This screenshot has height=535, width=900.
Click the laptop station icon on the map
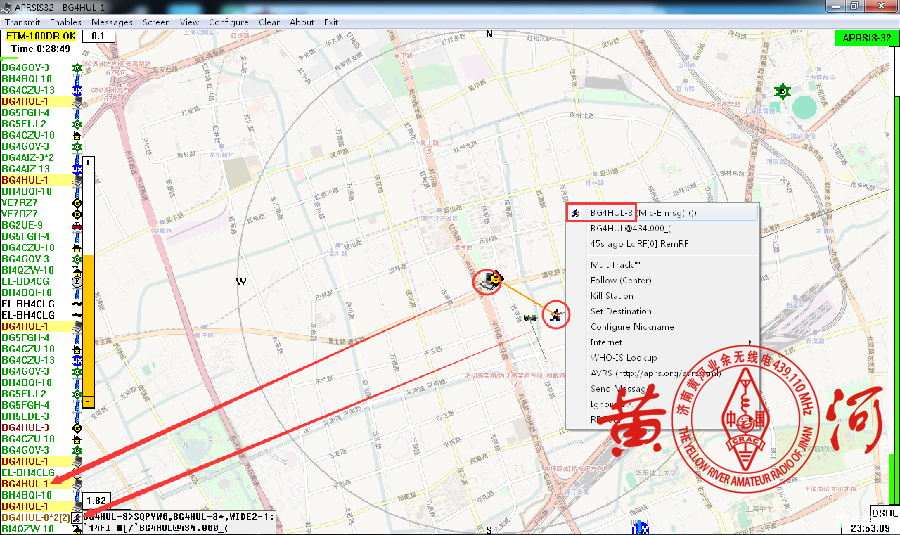tap(488, 281)
